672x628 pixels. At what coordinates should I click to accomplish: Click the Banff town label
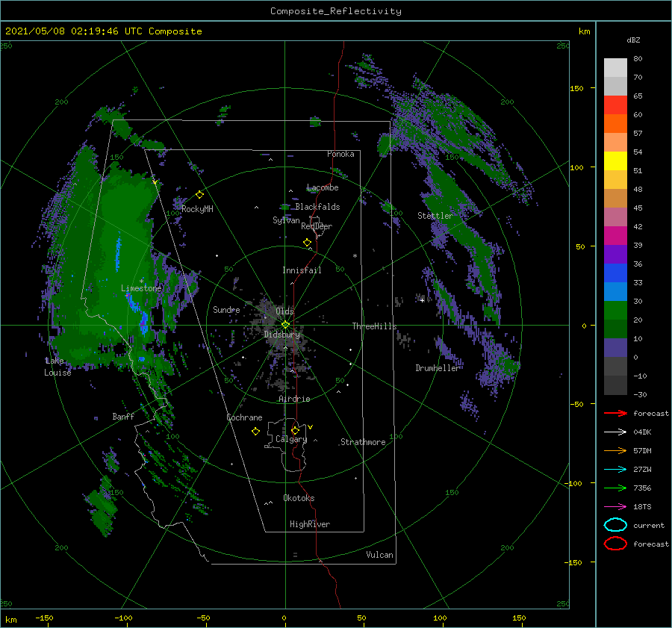coord(123,416)
